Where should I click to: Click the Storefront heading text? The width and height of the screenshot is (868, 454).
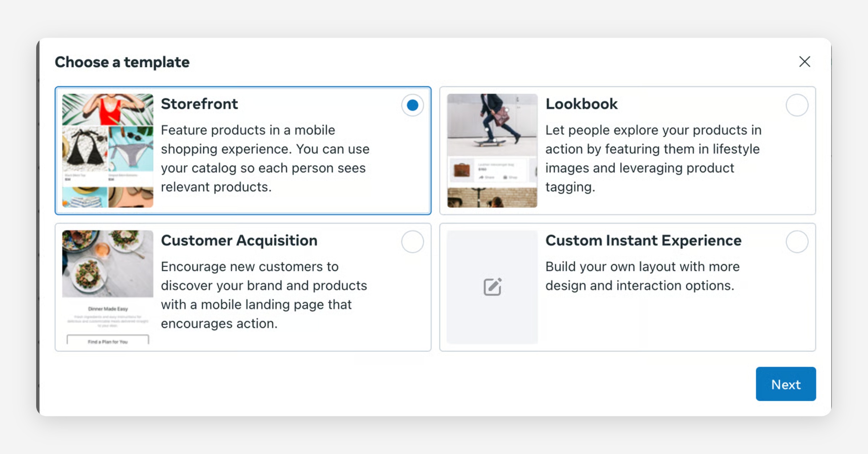(x=199, y=104)
